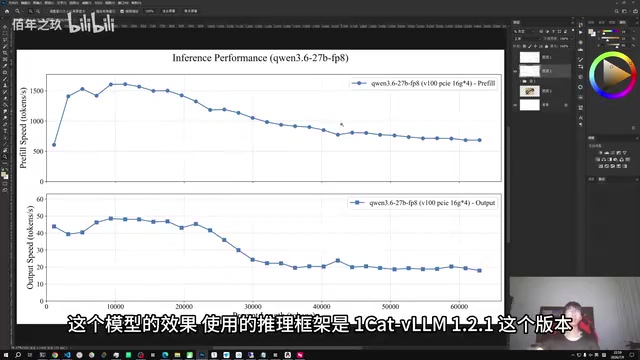Open the Layer menu
This screenshot has width=640, height=360.
[49, 2]
